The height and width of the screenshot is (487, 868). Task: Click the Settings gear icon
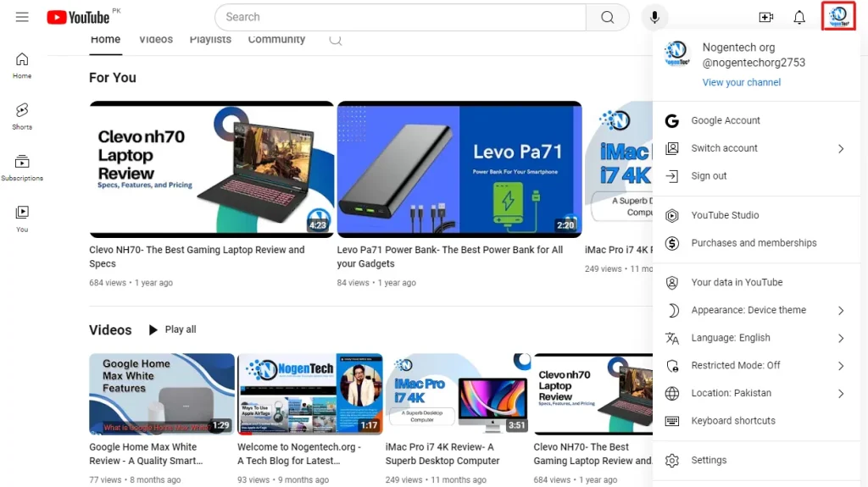point(672,461)
